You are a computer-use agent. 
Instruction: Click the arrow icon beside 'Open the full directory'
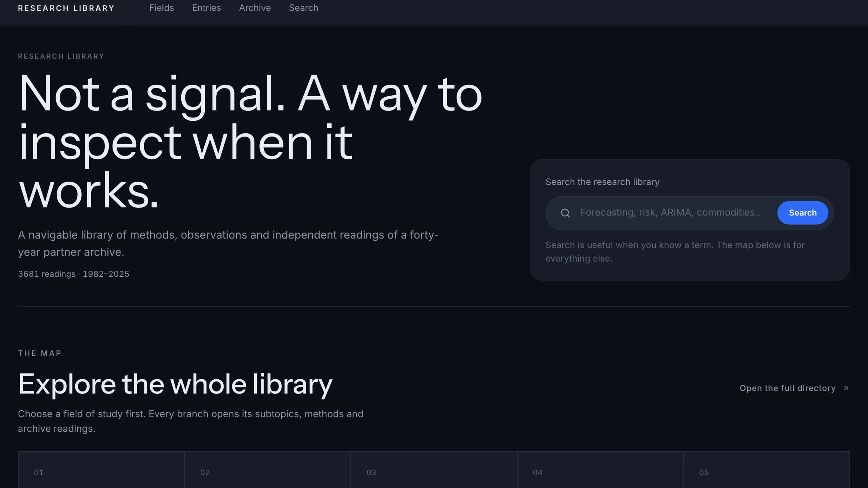point(846,388)
